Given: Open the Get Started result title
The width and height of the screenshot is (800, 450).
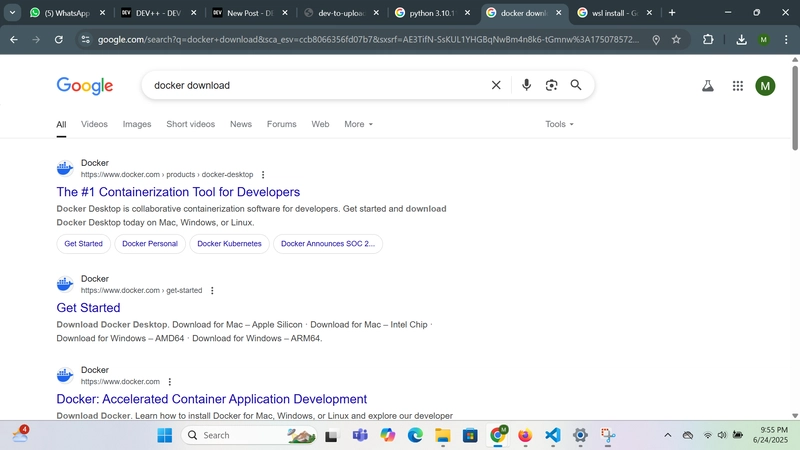Looking at the screenshot, I should click(x=88, y=308).
